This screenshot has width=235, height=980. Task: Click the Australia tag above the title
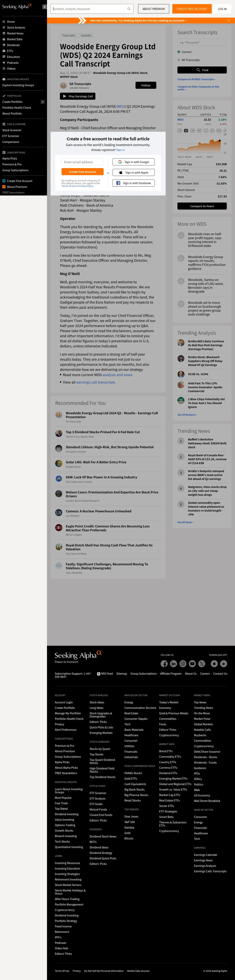[x=86, y=35]
